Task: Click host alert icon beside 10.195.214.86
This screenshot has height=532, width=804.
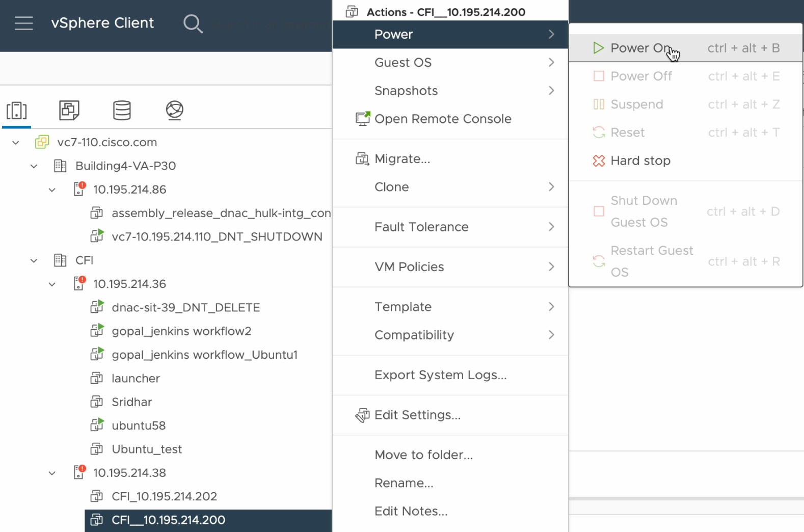Action: tap(79, 189)
